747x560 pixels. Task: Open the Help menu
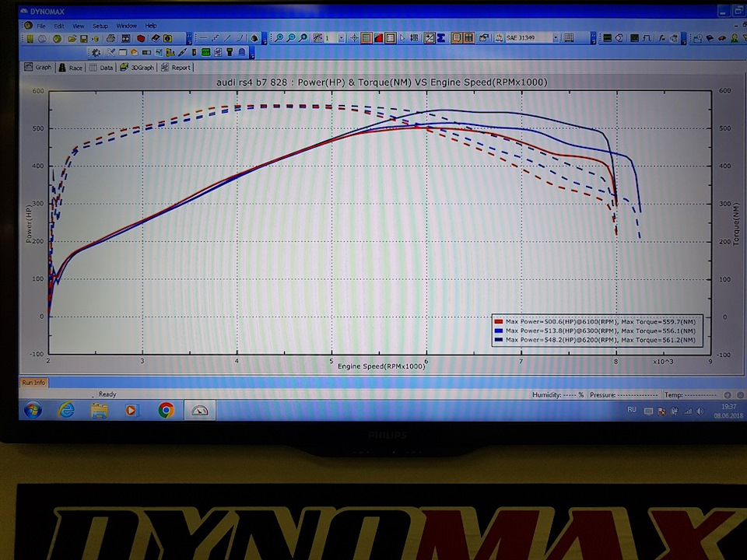[151, 26]
